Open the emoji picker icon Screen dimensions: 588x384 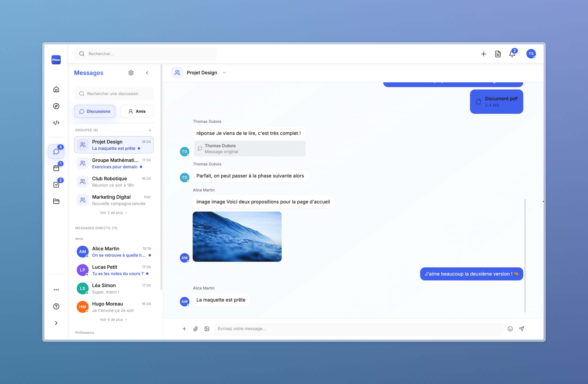[510, 329]
